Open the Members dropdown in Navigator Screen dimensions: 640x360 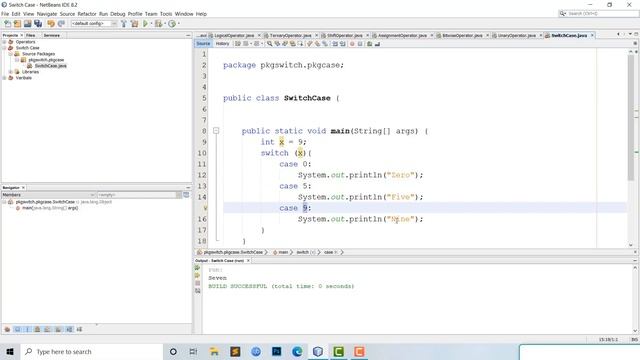pyautogui.click(x=49, y=195)
